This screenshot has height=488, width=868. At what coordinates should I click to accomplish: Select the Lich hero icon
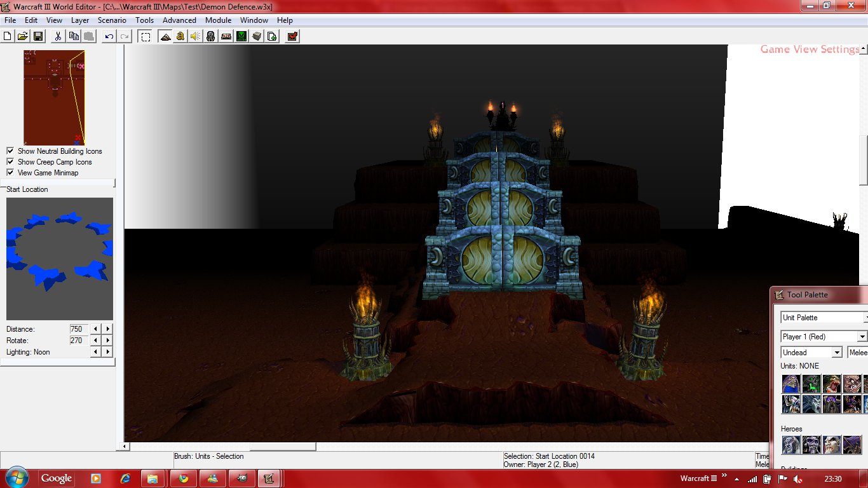coord(811,445)
